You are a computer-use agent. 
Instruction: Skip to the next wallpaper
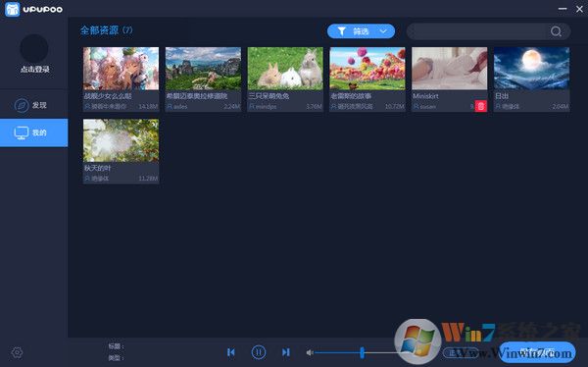point(286,352)
